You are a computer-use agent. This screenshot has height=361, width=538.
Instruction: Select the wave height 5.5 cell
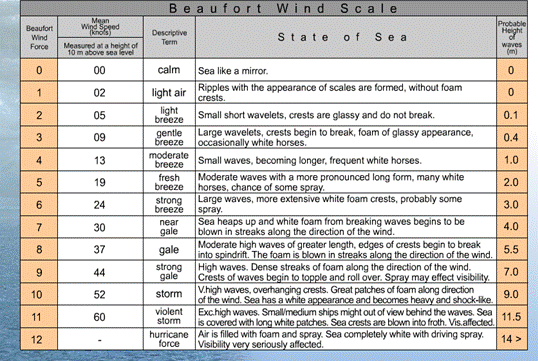coord(512,249)
